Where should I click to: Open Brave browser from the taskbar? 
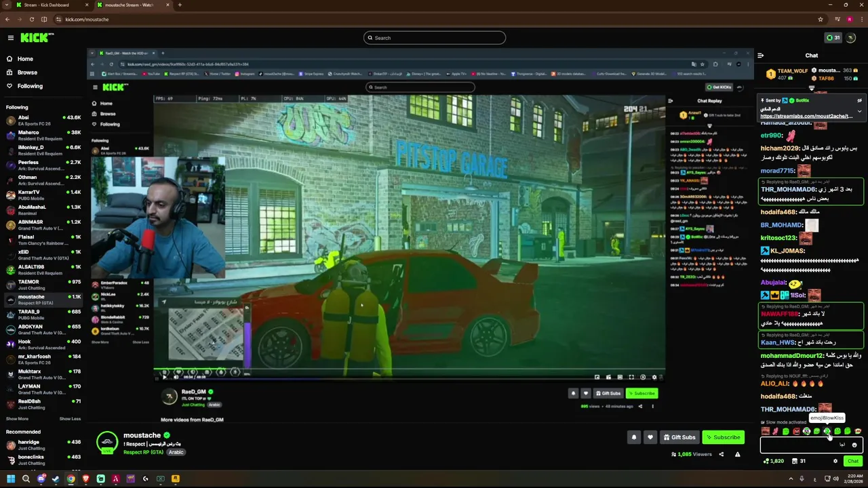click(x=86, y=479)
